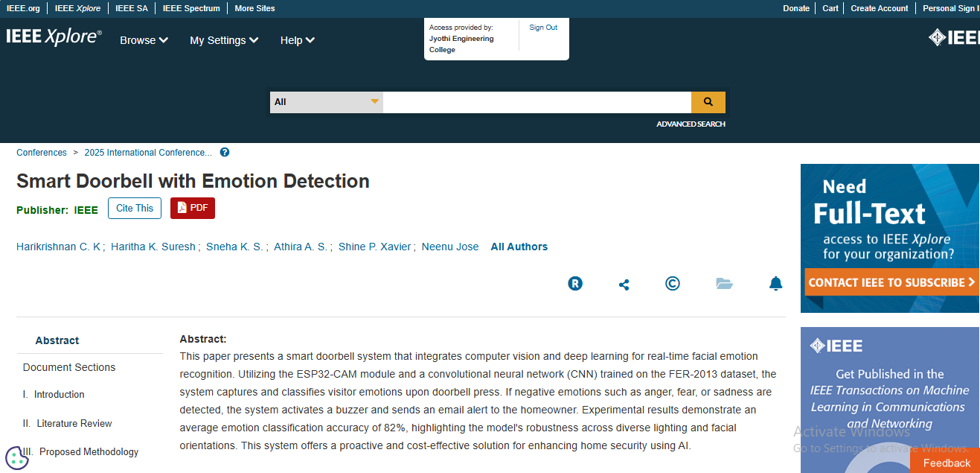The width and height of the screenshot is (980, 473).
Task: Open the red PDF button
Action: [192, 209]
